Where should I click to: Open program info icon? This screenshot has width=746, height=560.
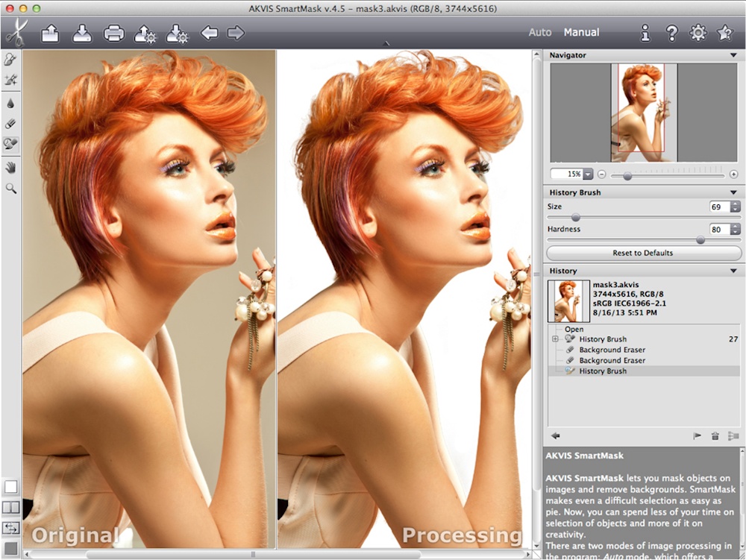646,33
